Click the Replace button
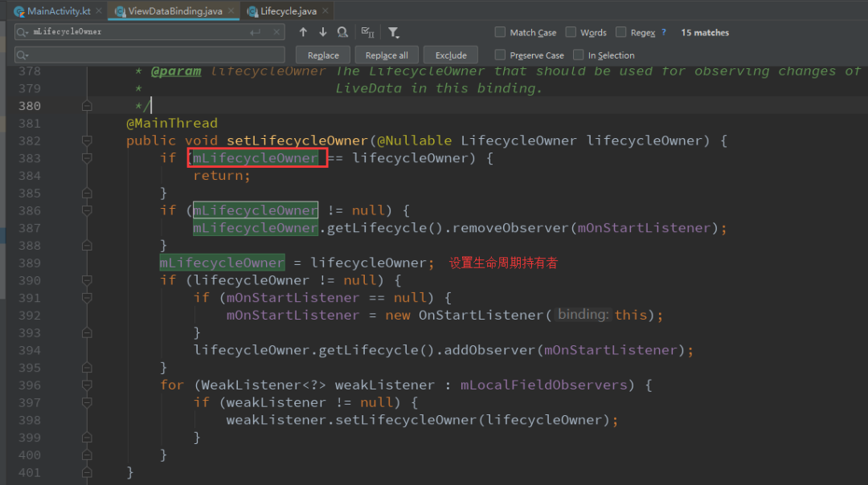The height and width of the screenshot is (485, 868). click(x=323, y=55)
